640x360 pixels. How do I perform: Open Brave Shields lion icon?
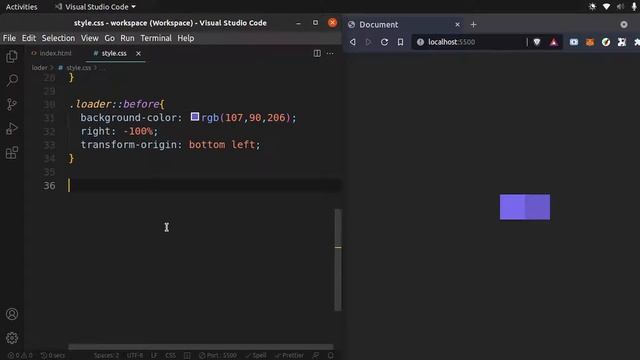coord(537,42)
